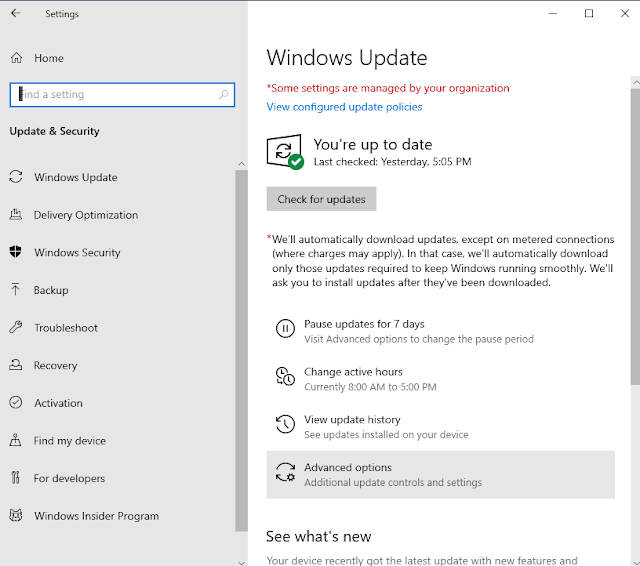This screenshot has width=640, height=566.
Task: Focus the Find a setting search box
Action: tap(122, 95)
